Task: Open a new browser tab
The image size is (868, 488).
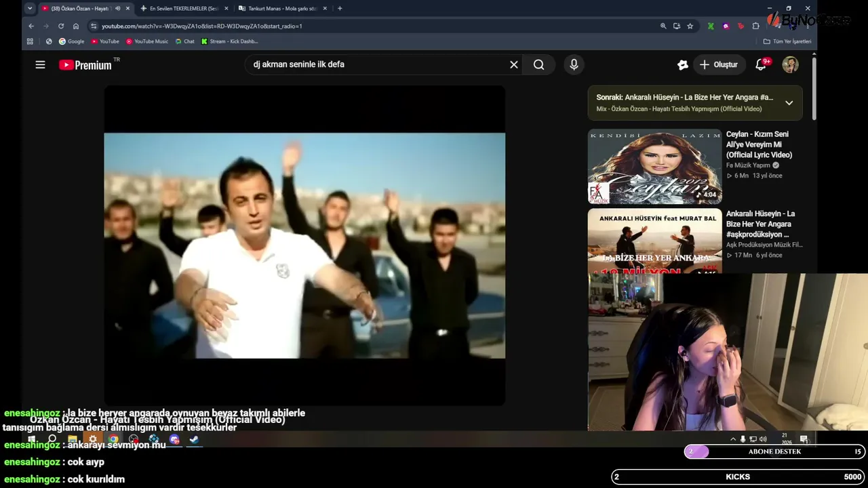Action: (340, 8)
